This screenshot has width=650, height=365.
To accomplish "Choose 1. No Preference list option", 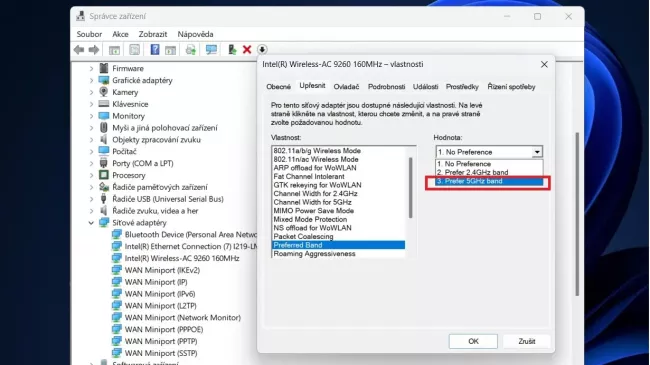I will [x=489, y=164].
